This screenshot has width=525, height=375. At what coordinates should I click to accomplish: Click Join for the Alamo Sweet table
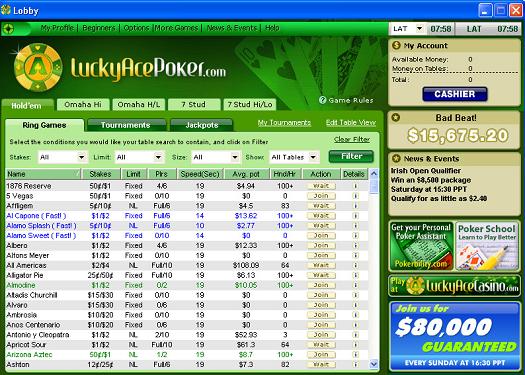321,236
